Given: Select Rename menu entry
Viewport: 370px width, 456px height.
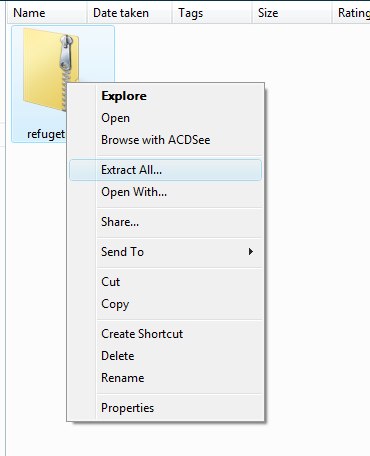Looking at the screenshot, I should [165, 378].
